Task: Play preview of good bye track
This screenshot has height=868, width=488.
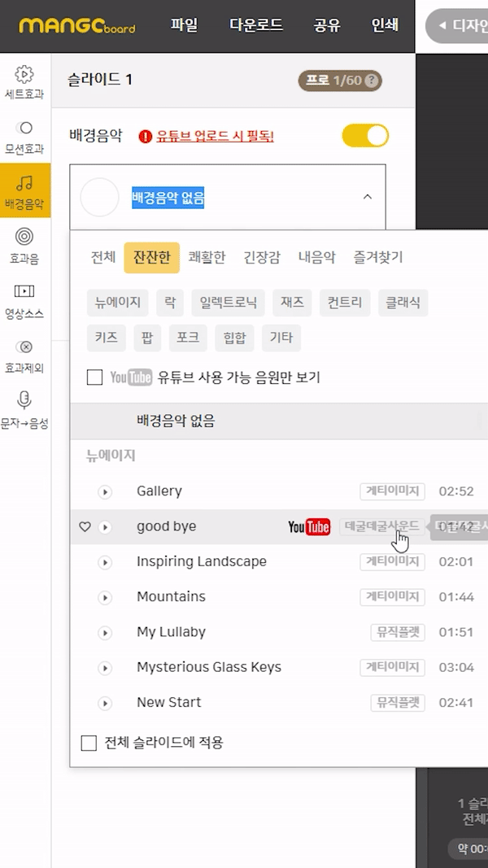Action: 105,527
